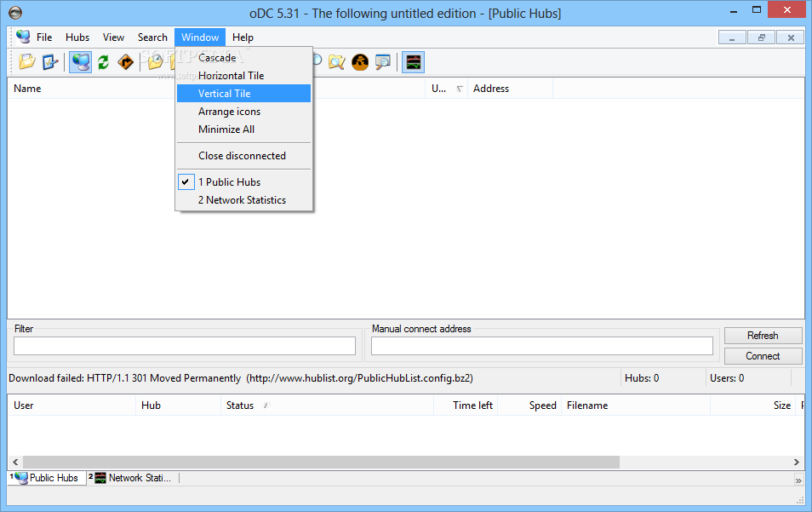Choose Horizontal Tile menu entry
Screen dimensions: 812x512
point(244,76)
